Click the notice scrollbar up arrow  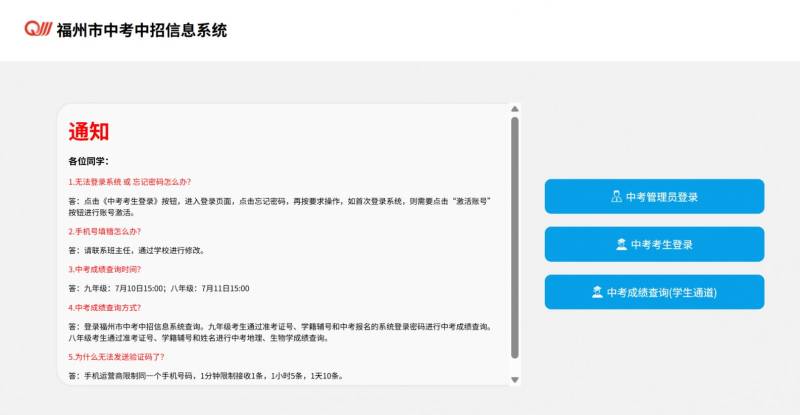[515, 110]
